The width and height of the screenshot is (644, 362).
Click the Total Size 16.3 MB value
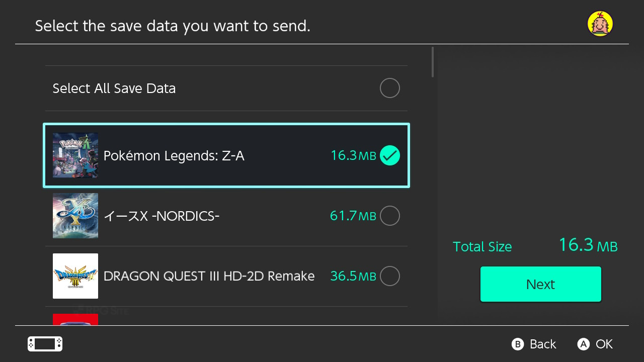(x=588, y=245)
